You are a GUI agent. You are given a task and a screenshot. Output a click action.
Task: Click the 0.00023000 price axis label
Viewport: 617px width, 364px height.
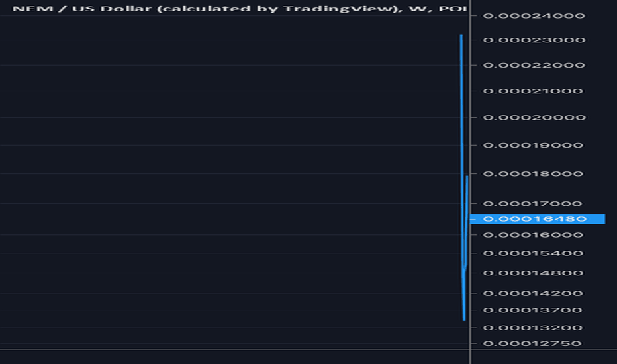[x=534, y=40]
